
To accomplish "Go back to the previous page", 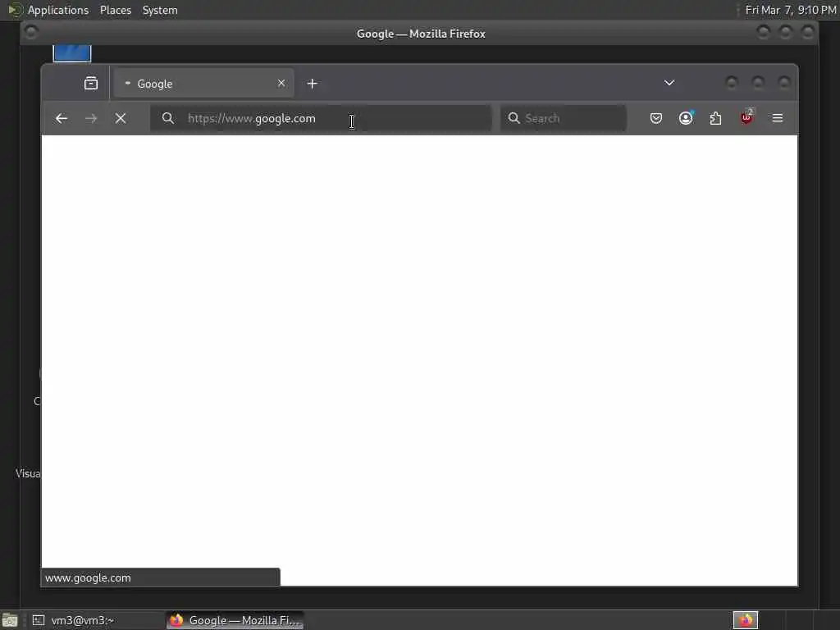I will point(62,118).
